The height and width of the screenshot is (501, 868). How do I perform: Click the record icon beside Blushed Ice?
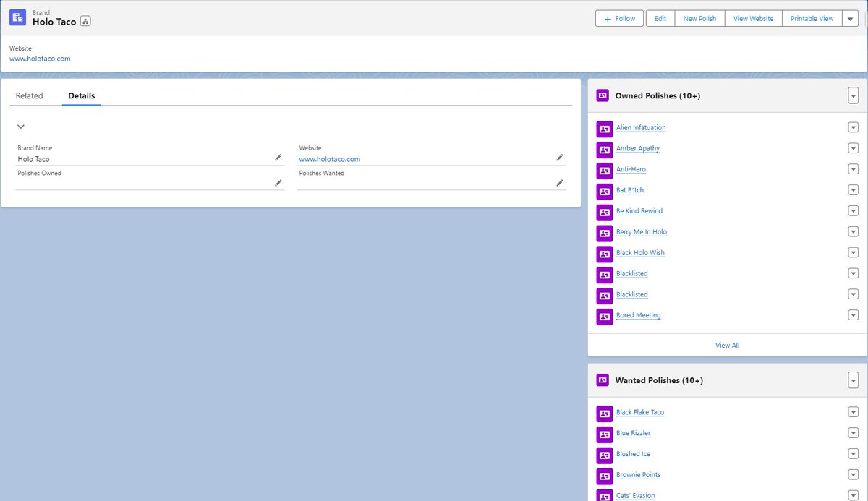[x=605, y=455]
